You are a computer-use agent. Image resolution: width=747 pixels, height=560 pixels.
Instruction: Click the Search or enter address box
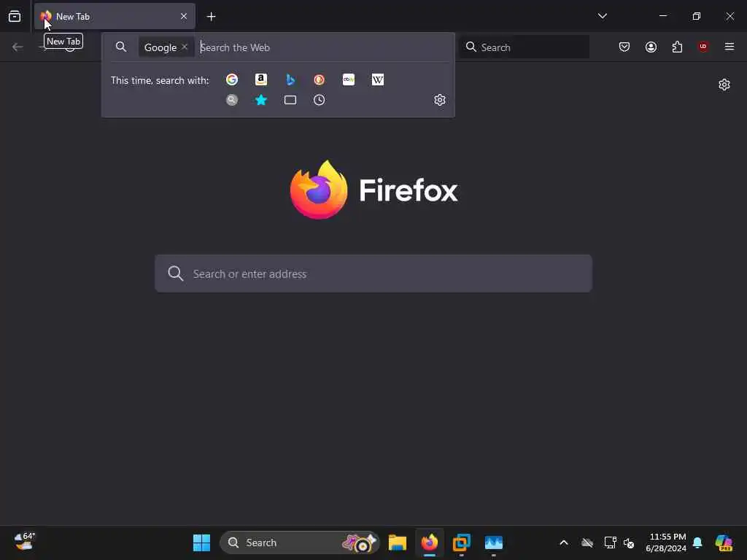373,273
